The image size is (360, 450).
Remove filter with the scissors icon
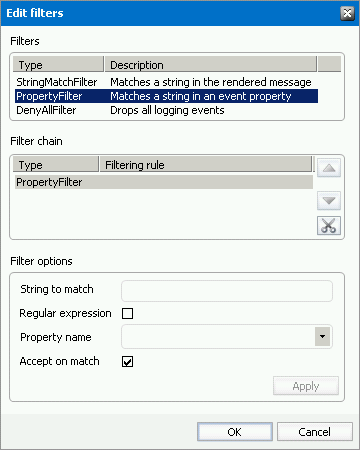(x=329, y=226)
